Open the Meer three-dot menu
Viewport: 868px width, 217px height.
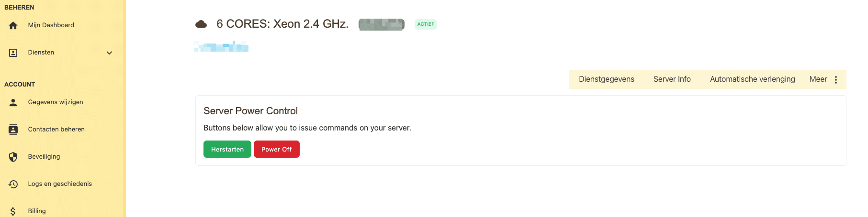pos(836,80)
